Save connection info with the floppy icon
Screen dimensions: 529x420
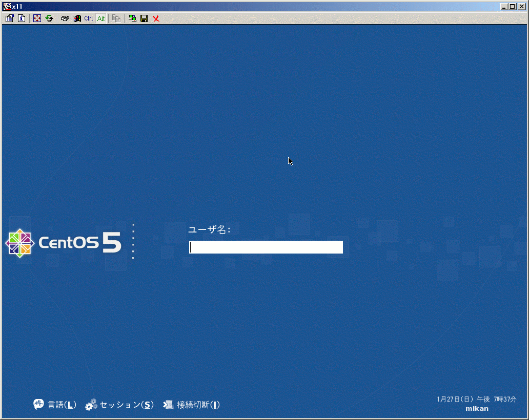[x=144, y=18]
